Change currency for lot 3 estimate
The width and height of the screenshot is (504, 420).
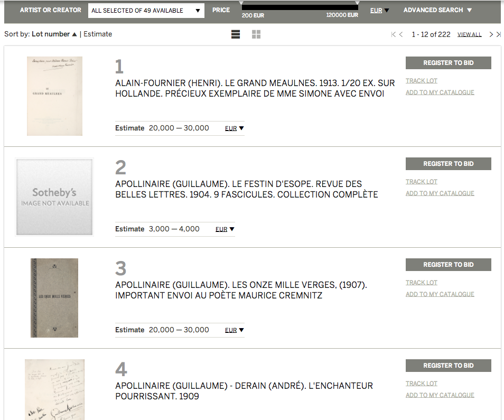click(x=235, y=330)
